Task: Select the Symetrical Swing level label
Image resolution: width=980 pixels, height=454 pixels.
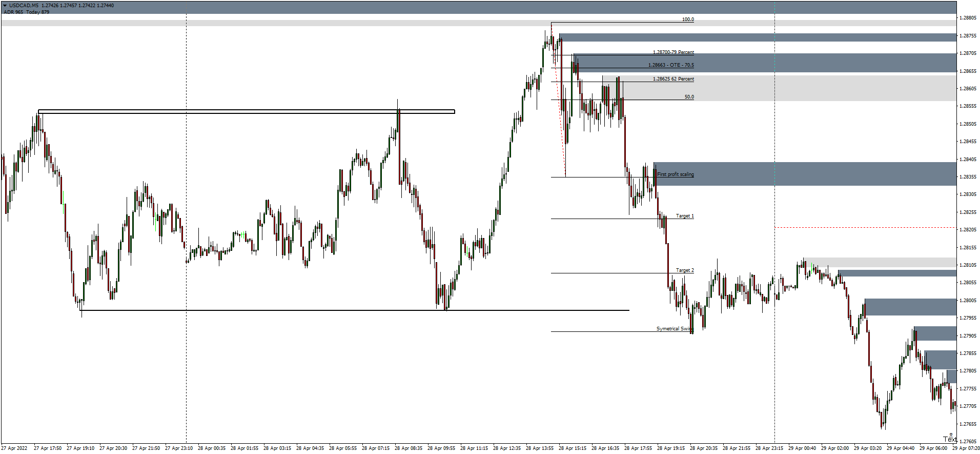Action: click(x=675, y=329)
